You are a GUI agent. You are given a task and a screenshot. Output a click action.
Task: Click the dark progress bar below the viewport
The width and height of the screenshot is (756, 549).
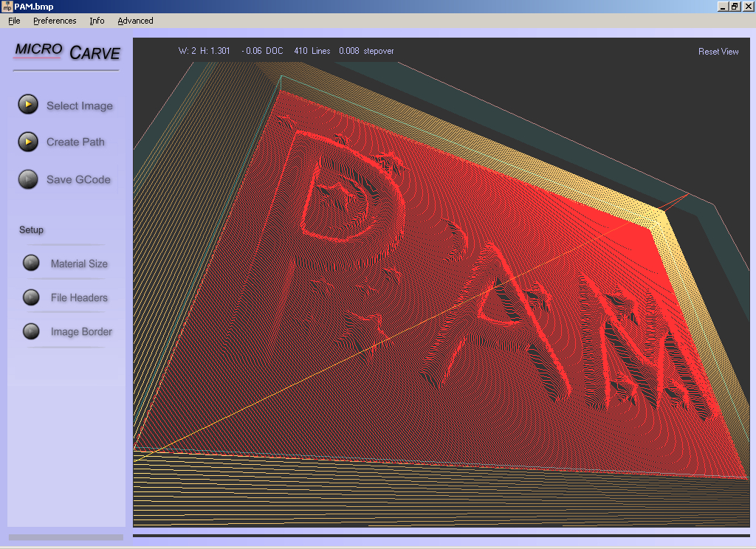[x=441, y=535]
